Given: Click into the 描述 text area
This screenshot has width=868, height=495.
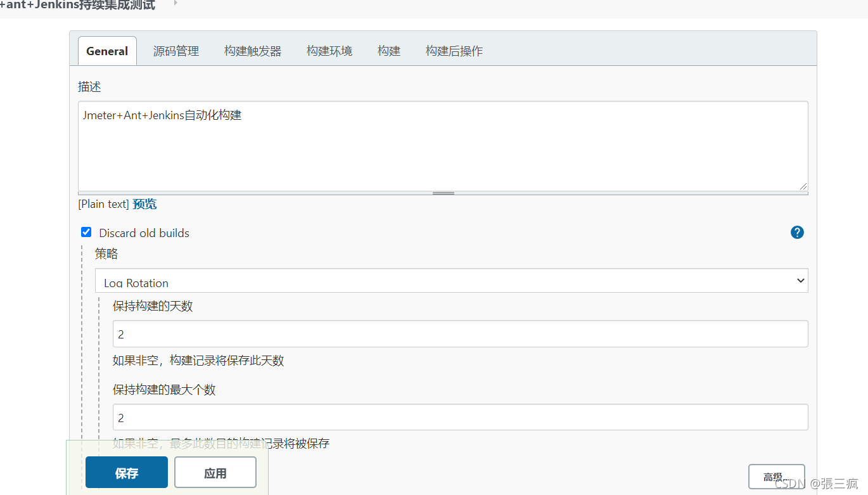Looking at the screenshot, I should pos(443,146).
